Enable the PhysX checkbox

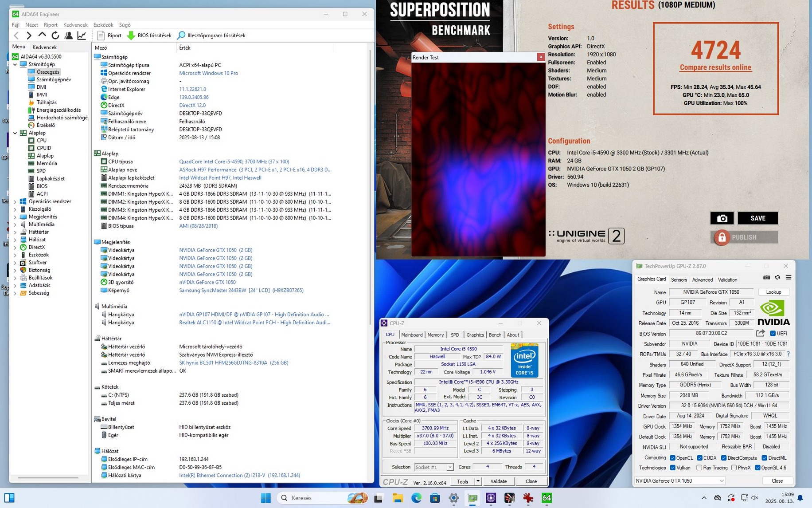click(x=734, y=468)
